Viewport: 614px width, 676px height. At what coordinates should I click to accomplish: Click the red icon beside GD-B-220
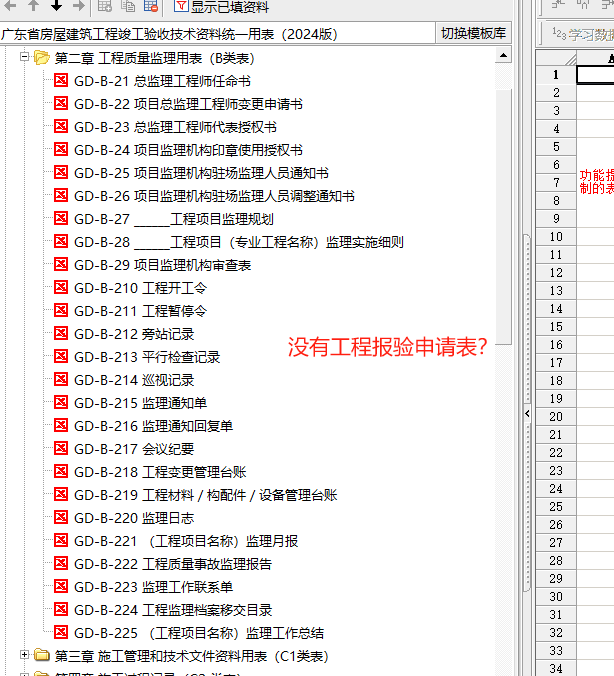click(x=61, y=517)
